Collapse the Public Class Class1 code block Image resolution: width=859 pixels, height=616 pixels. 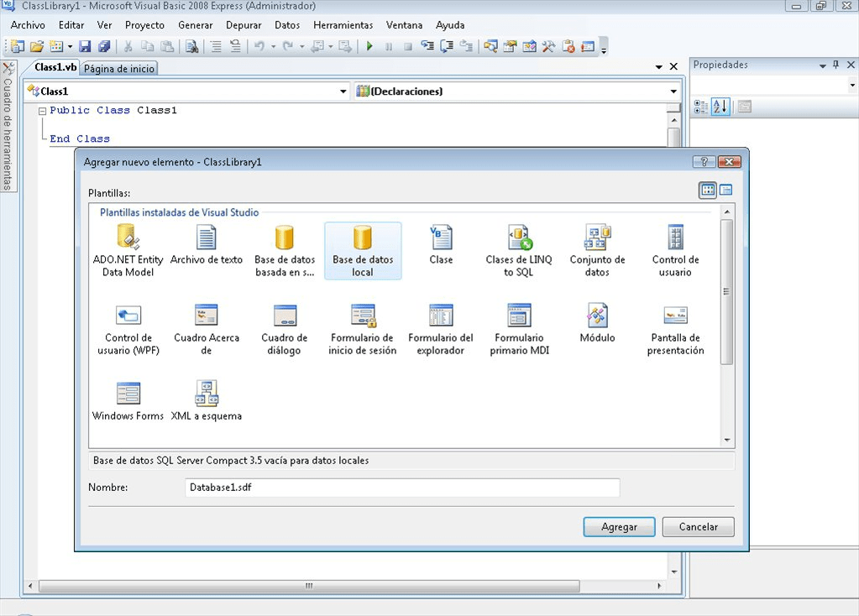pyautogui.click(x=42, y=111)
